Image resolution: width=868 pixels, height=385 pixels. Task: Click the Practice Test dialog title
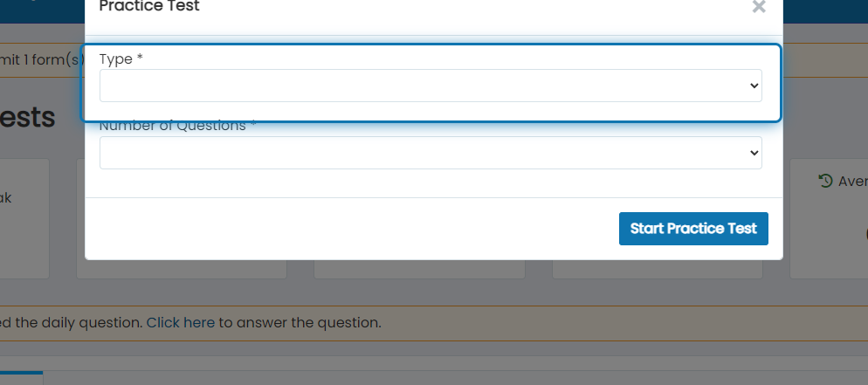click(149, 7)
